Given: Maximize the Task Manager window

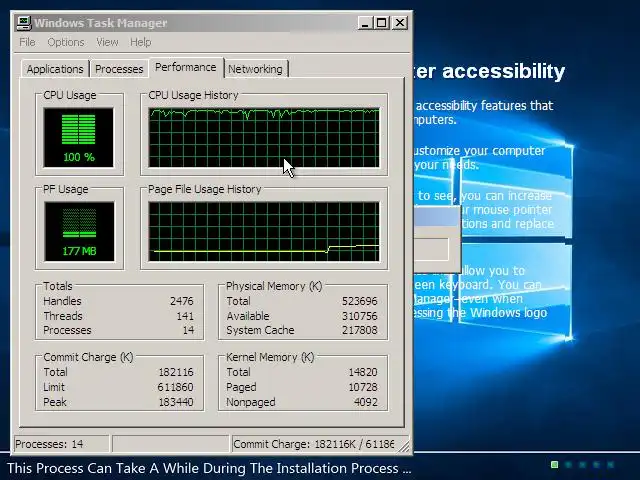Looking at the screenshot, I should click(x=382, y=23).
